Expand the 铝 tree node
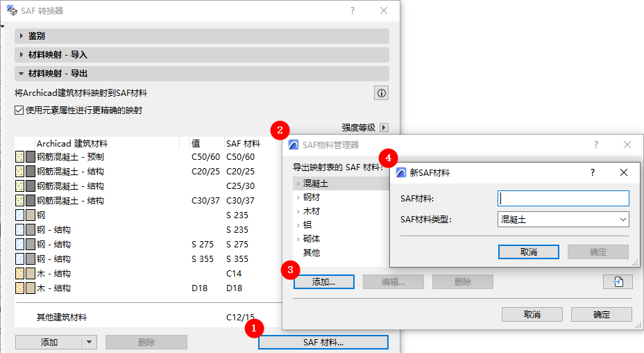Image resolution: width=644 pixels, height=353 pixels. tap(298, 225)
